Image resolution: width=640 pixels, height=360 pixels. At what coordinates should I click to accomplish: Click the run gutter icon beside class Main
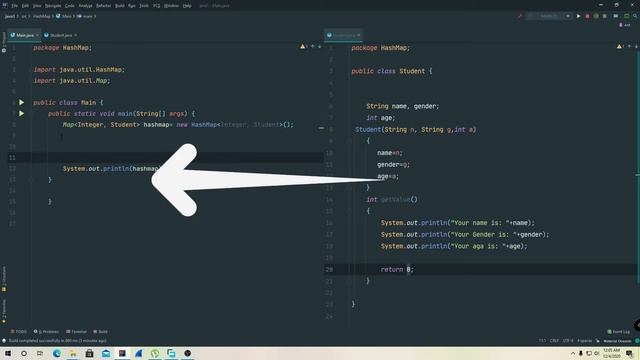21,102
